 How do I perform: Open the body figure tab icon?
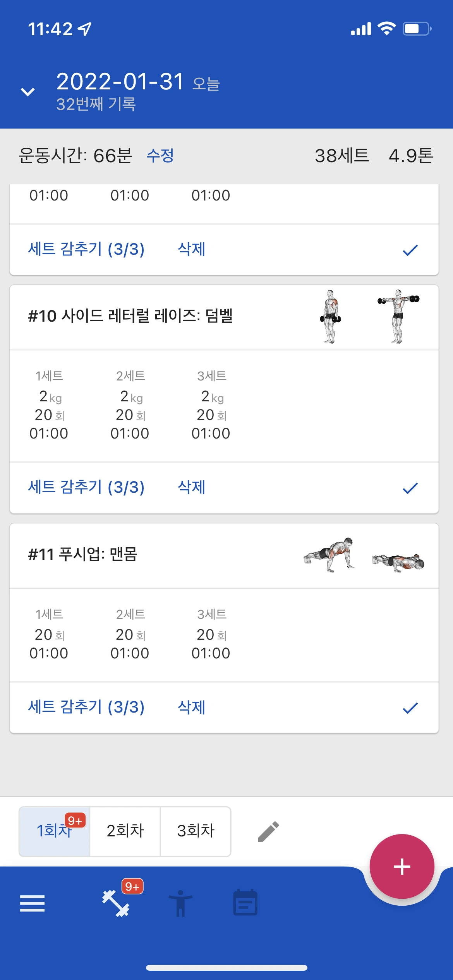(x=180, y=903)
